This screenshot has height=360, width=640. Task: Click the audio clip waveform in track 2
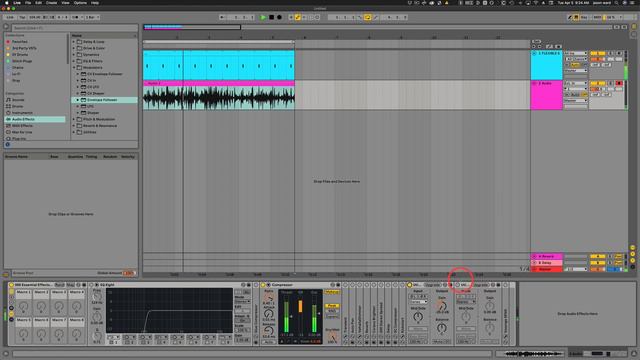tap(218, 98)
